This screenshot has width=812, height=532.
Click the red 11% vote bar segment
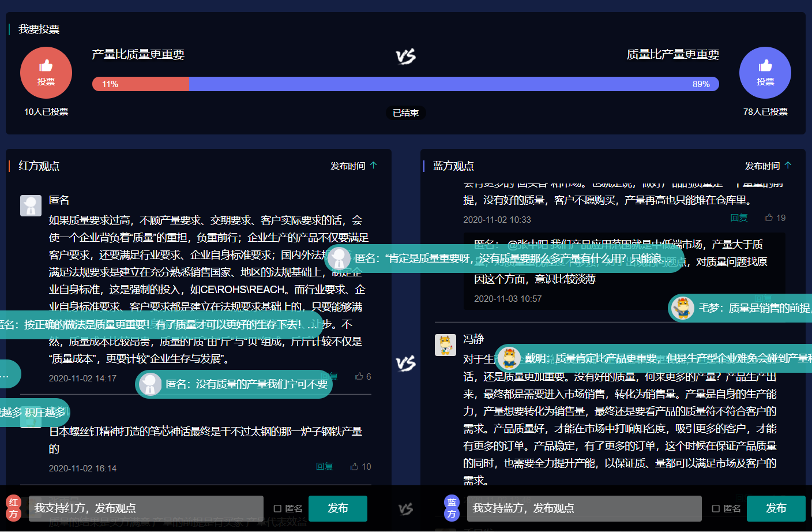tap(141, 84)
